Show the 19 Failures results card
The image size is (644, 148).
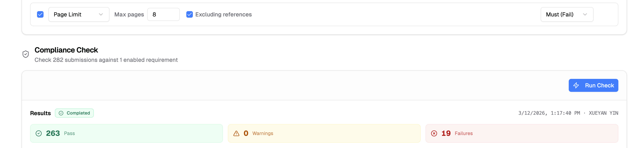pos(522,133)
